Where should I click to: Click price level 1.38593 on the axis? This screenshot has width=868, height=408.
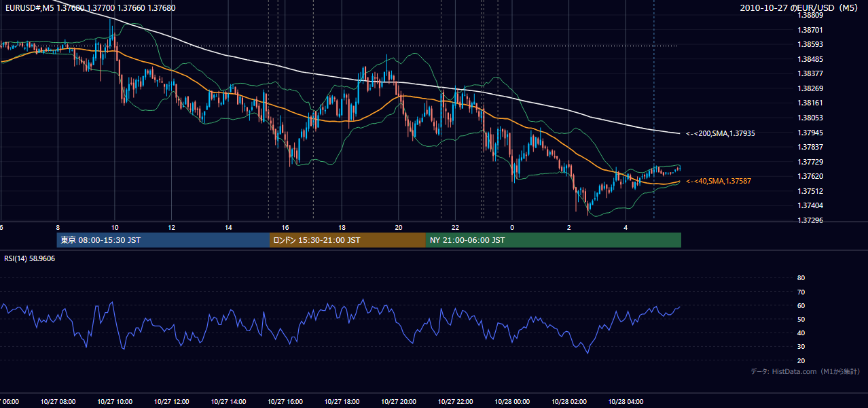[809, 45]
